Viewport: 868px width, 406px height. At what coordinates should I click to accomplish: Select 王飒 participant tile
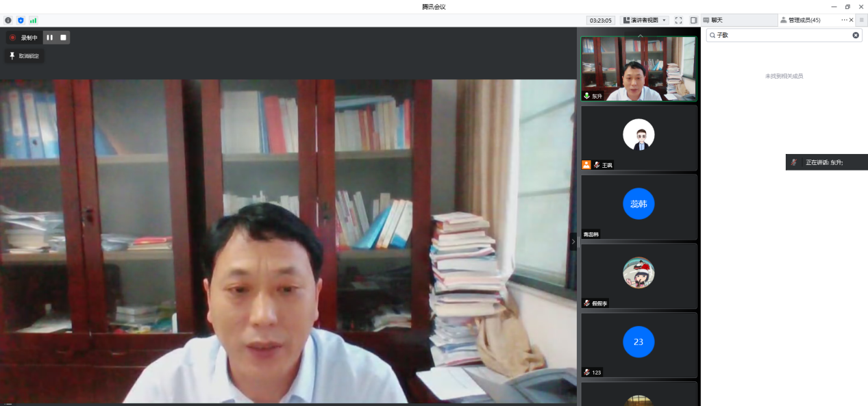(638, 138)
